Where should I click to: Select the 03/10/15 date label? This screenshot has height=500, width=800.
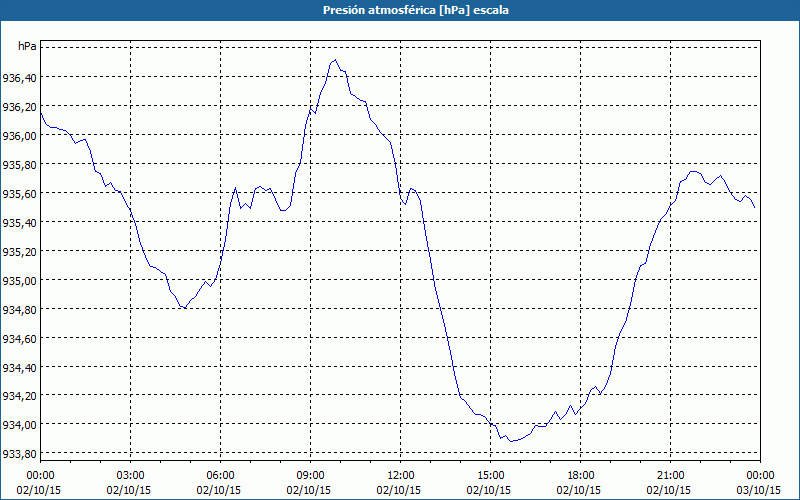click(759, 490)
